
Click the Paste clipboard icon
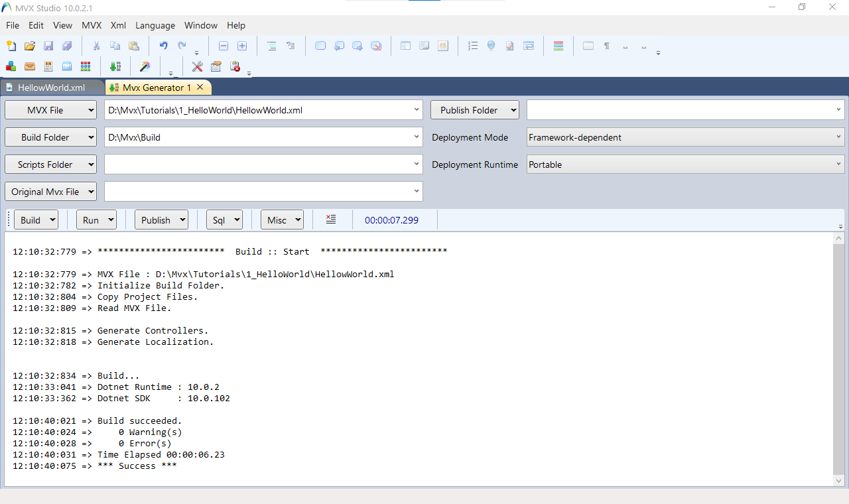tap(133, 46)
